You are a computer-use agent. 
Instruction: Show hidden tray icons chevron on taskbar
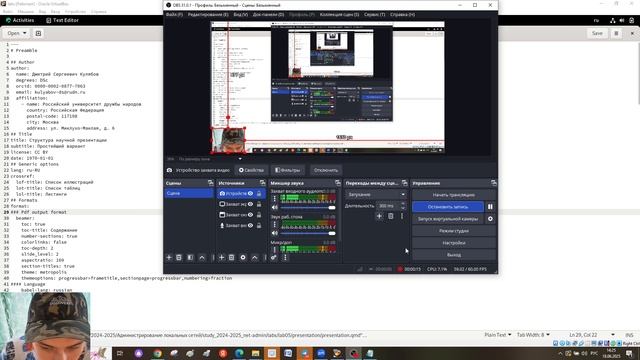pos(560,353)
